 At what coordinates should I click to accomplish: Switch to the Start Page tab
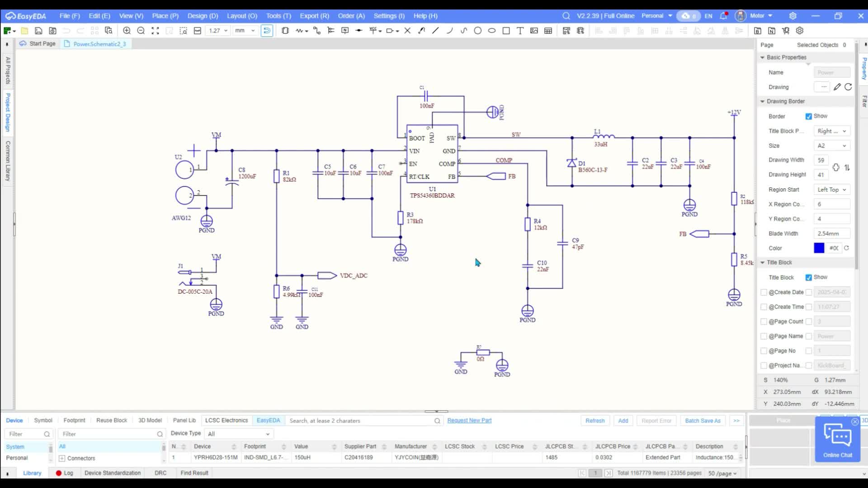(x=38, y=44)
